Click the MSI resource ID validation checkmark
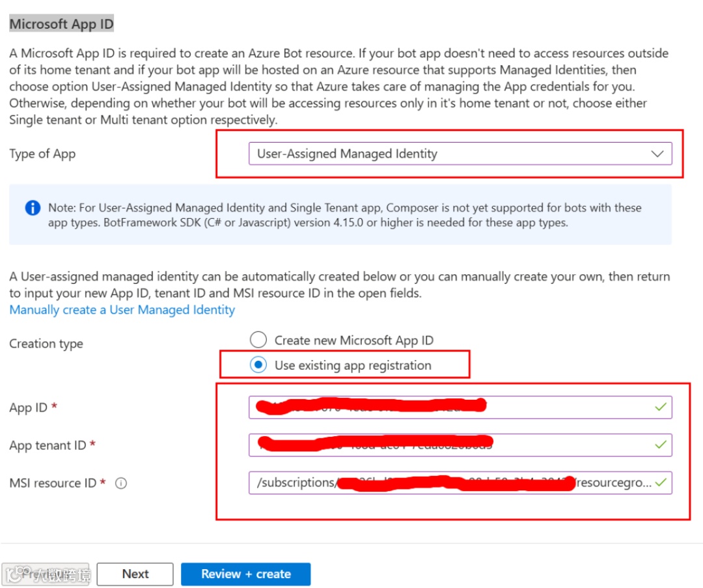This screenshot has width=703, height=588. coord(661,483)
